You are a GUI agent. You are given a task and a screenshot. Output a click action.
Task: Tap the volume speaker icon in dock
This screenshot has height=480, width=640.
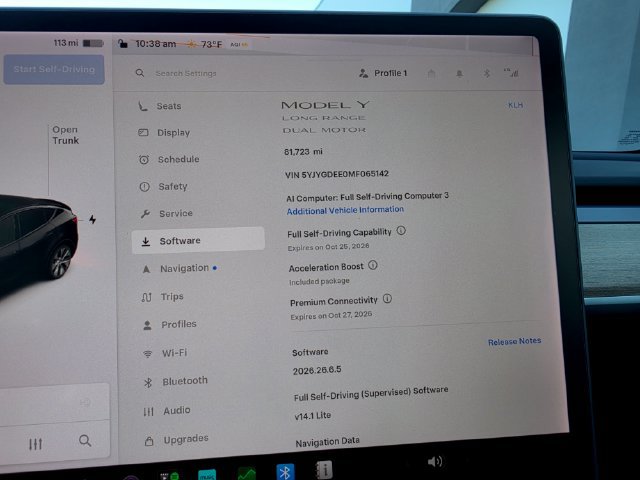[x=435, y=462]
